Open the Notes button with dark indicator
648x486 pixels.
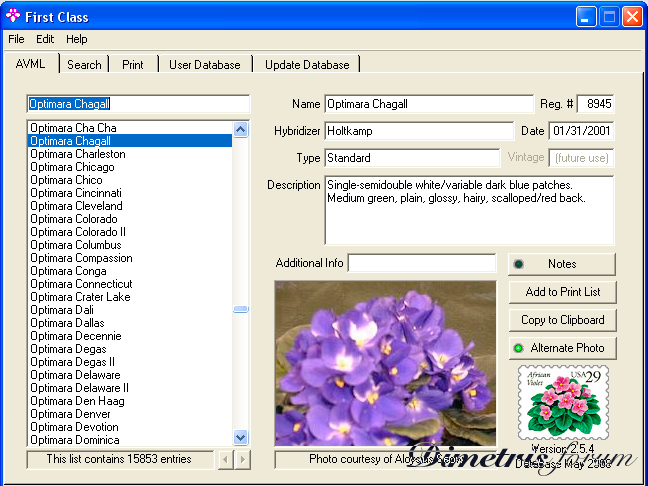coord(561,264)
